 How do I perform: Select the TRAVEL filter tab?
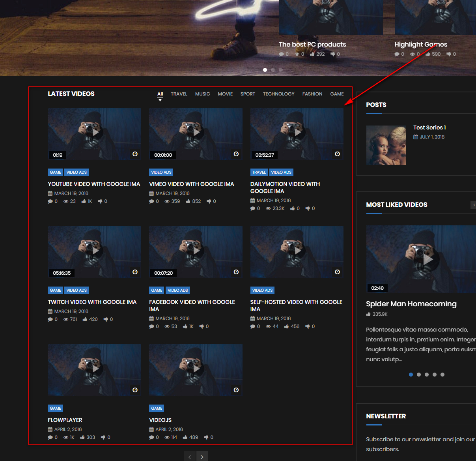tap(179, 94)
